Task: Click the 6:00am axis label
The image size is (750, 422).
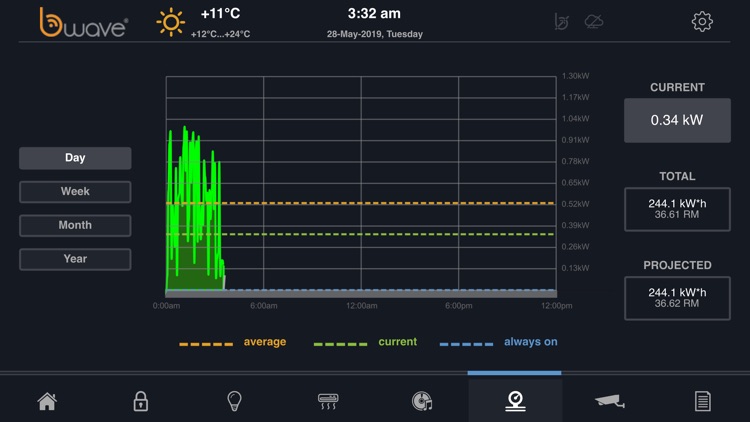Action: (264, 306)
